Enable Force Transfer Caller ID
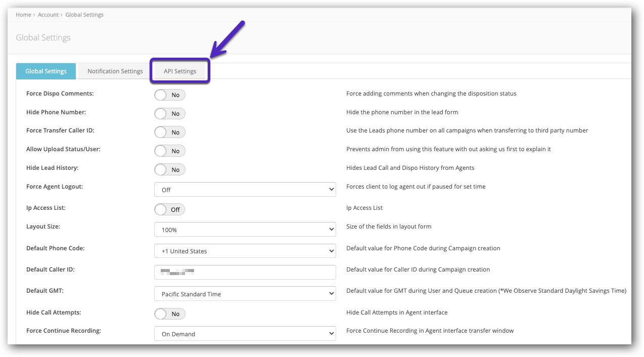This screenshot has width=644, height=357. tap(169, 132)
